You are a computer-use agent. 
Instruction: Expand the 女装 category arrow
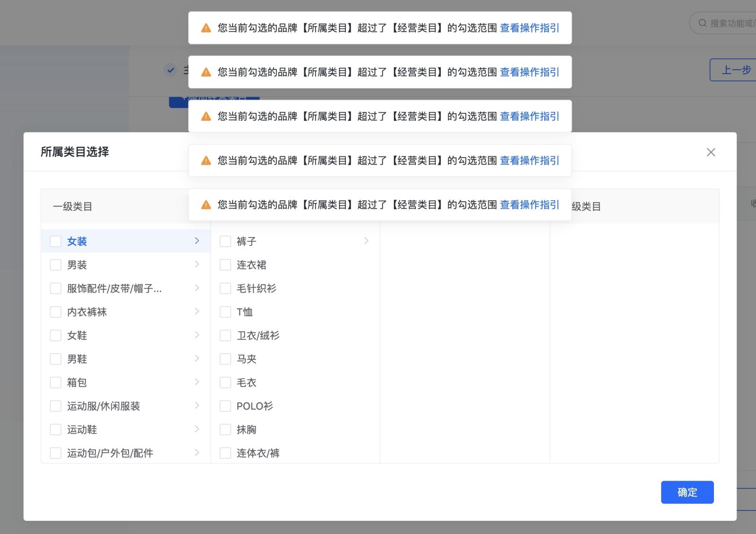coord(197,241)
